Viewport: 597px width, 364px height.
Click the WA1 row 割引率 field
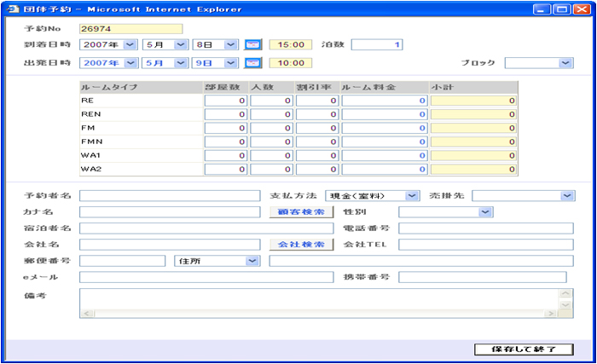[x=317, y=155]
